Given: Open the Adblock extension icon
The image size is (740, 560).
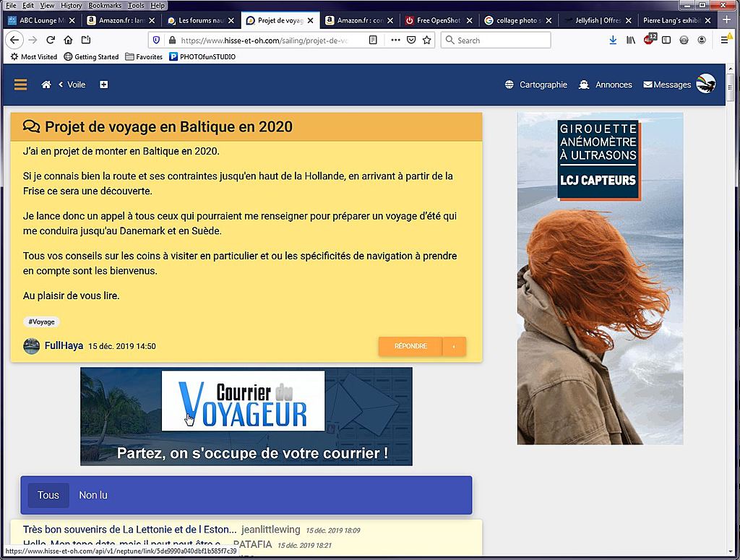Looking at the screenshot, I should [650, 40].
